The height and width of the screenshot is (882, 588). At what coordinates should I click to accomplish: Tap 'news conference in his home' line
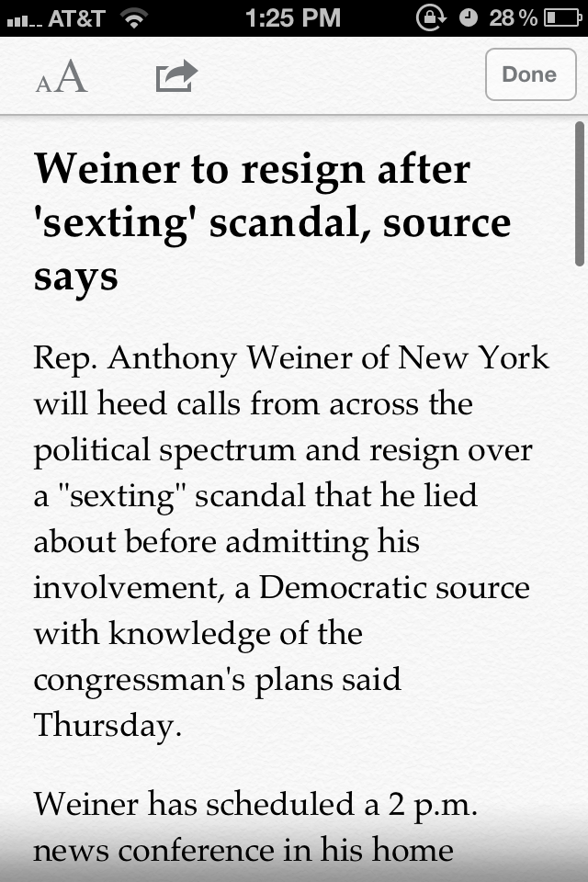243,850
